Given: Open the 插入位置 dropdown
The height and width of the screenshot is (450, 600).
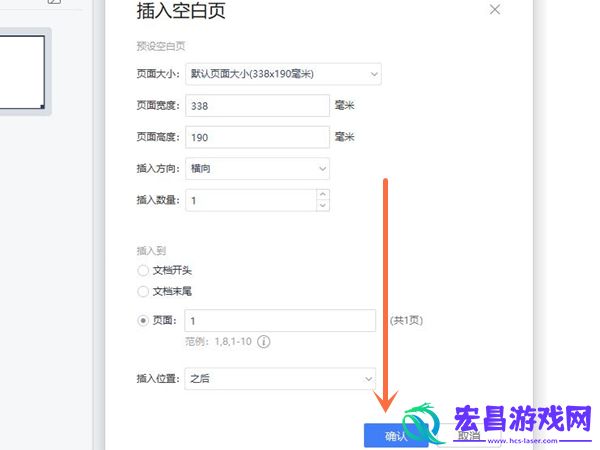Looking at the screenshot, I should 280,379.
